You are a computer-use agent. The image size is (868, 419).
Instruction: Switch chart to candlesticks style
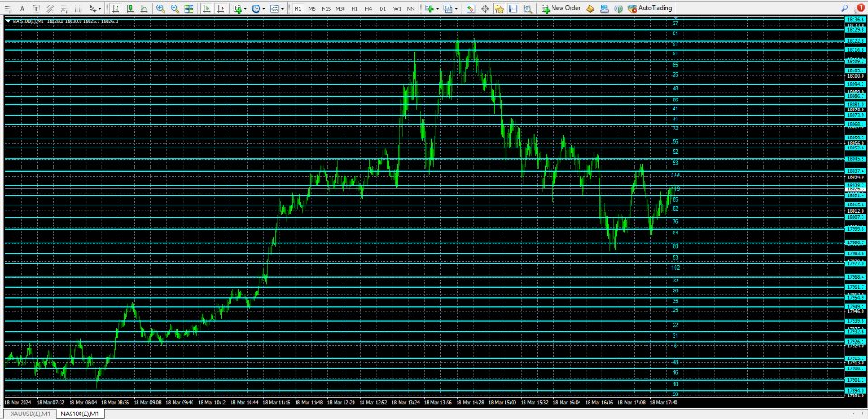coord(130,8)
